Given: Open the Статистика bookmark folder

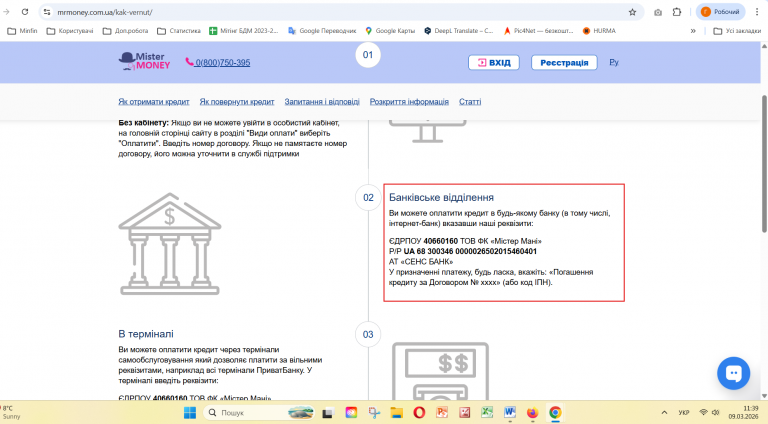Looking at the screenshot, I should pyautogui.click(x=179, y=31).
